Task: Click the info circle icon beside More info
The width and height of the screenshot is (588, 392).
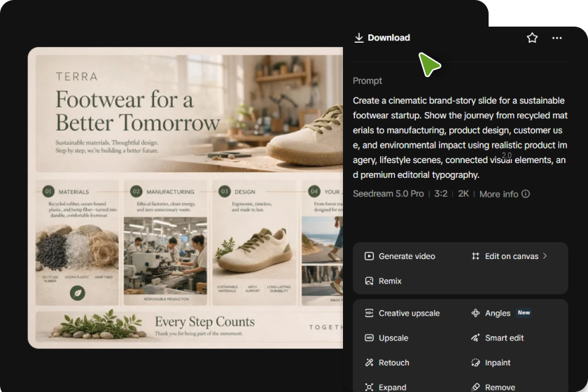Action: coord(526,194)
